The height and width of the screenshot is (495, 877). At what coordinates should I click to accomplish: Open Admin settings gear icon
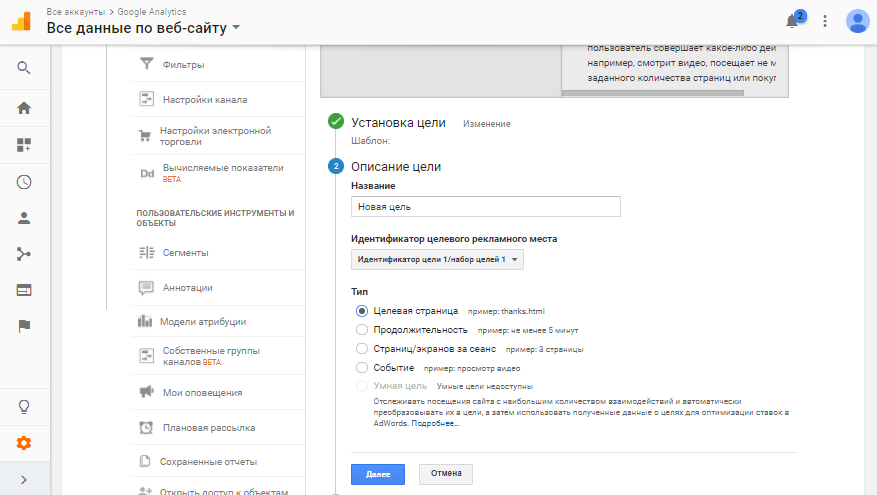click(24, 443)
